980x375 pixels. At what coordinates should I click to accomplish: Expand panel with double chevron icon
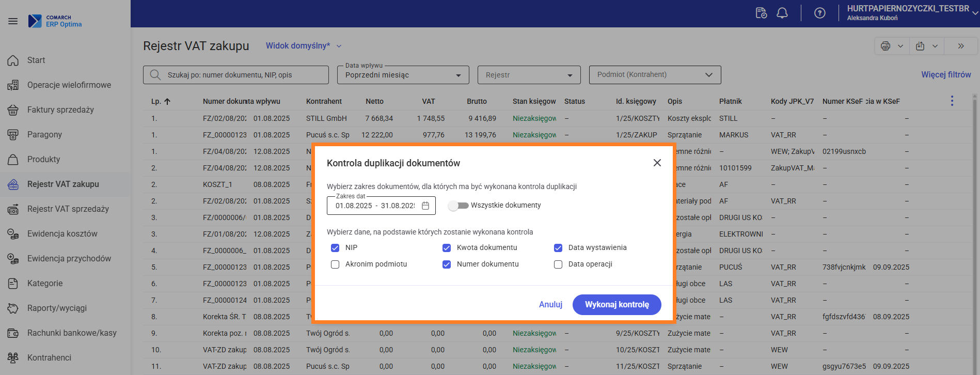[961, 46]
